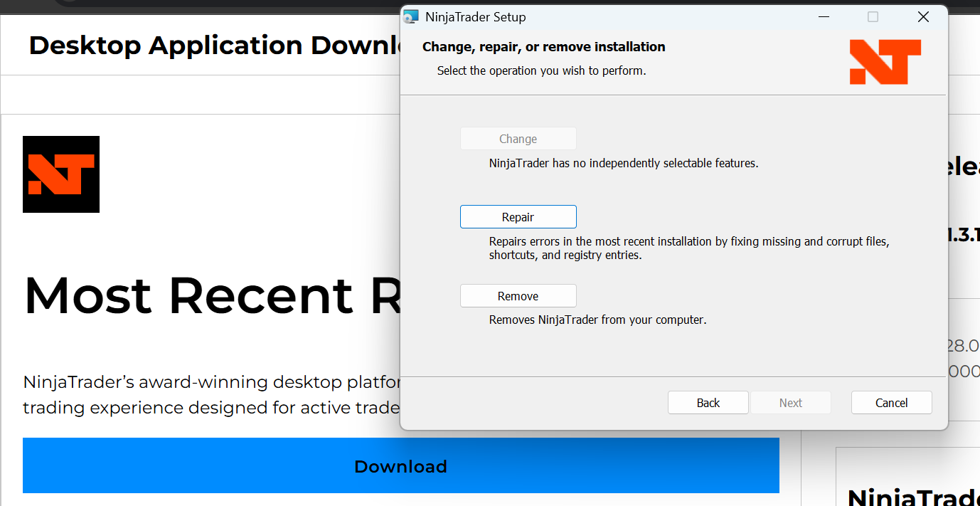
Task: Click the 'NinjaTrader's award-winning desktop' paragraph
Action: [212, 395]
